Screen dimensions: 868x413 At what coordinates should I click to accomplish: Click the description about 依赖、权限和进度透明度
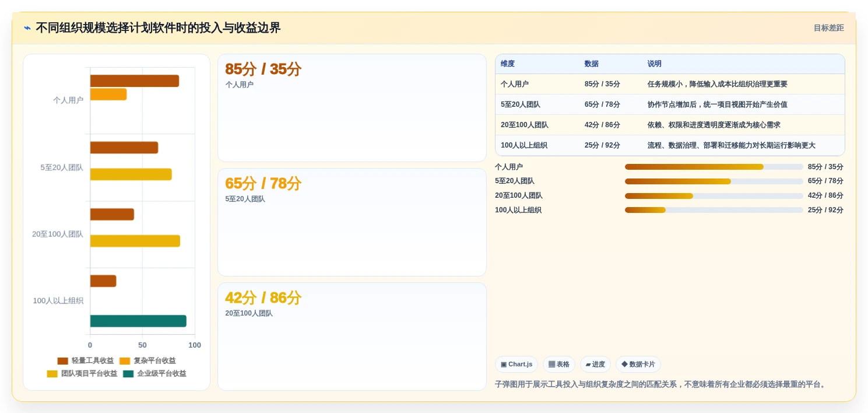[x=714, y=125]
